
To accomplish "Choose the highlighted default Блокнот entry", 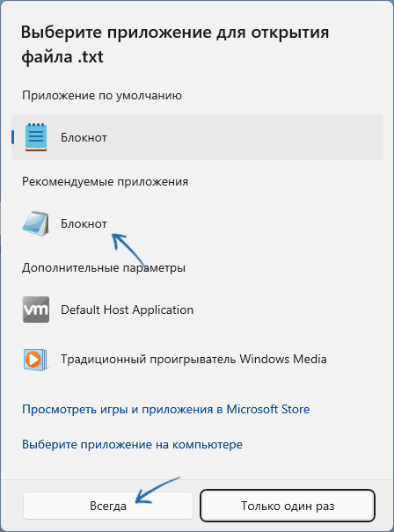I will [x=197, y=137].
